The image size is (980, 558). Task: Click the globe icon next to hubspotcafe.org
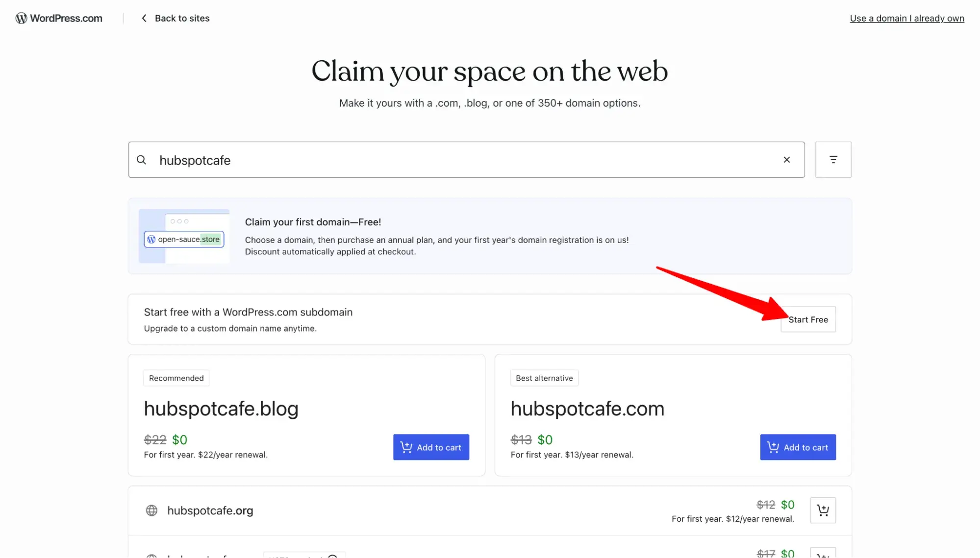151,510
